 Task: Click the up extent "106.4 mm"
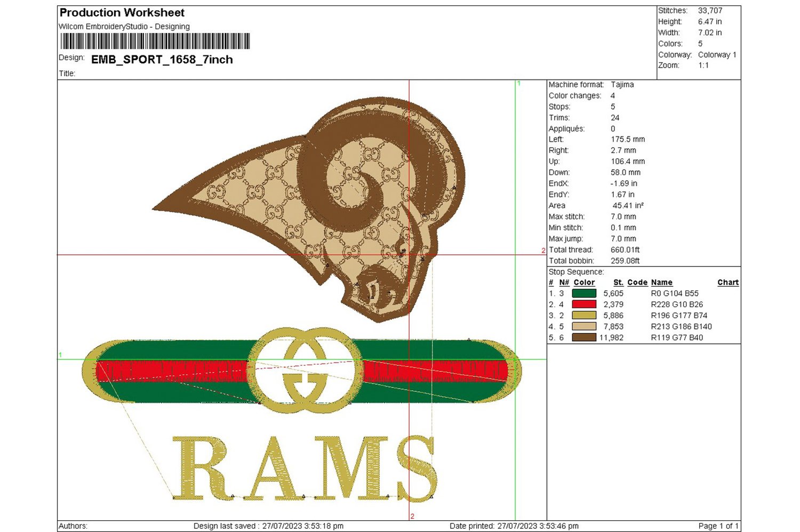628,162
